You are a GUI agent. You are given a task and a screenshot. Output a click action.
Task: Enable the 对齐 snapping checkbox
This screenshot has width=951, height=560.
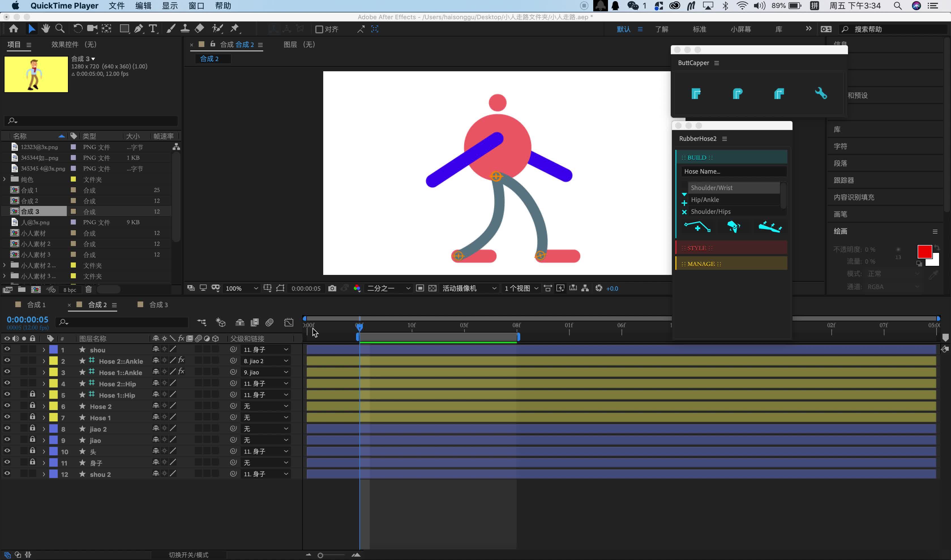tap(319, 29)
